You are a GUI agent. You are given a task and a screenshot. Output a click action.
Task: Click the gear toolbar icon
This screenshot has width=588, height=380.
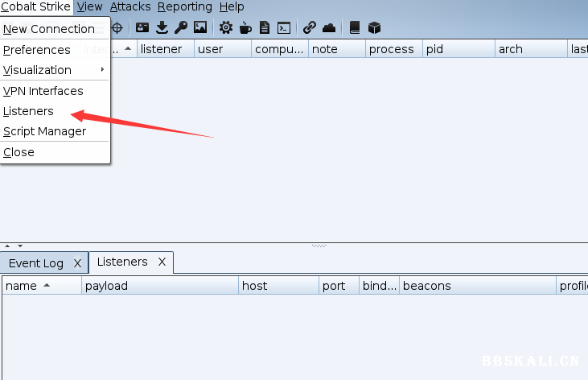pos(226,27)
